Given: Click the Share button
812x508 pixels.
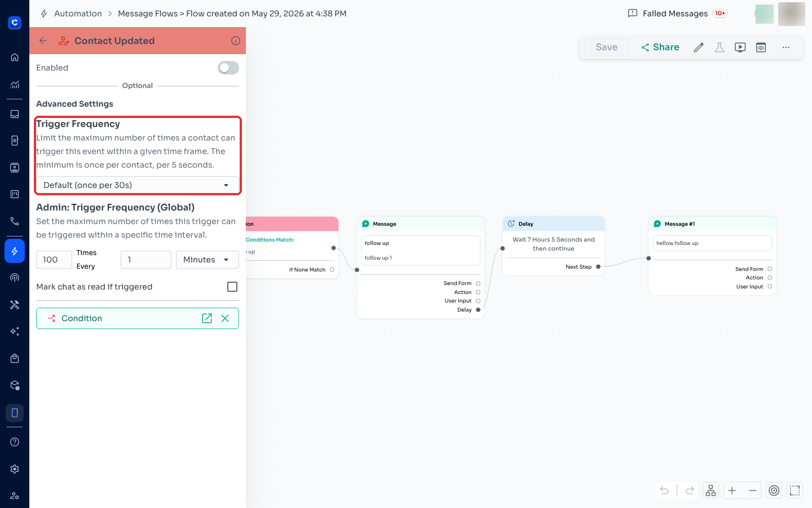Looking at the screenshot, I should (660, 47).
